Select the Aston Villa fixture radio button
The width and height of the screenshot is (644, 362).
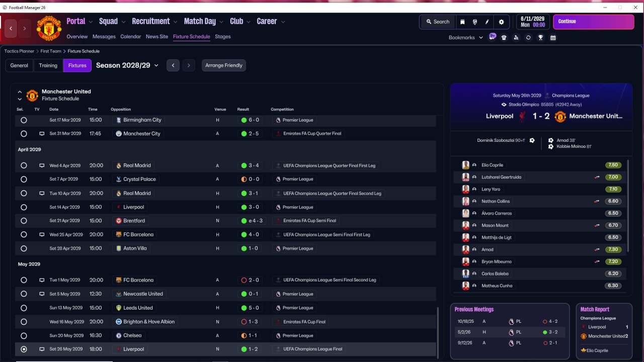pyautogui.click(x=24, y=248)
